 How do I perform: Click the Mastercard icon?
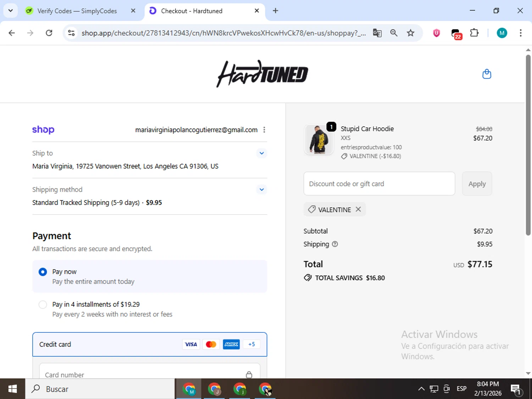click(211, 344)
